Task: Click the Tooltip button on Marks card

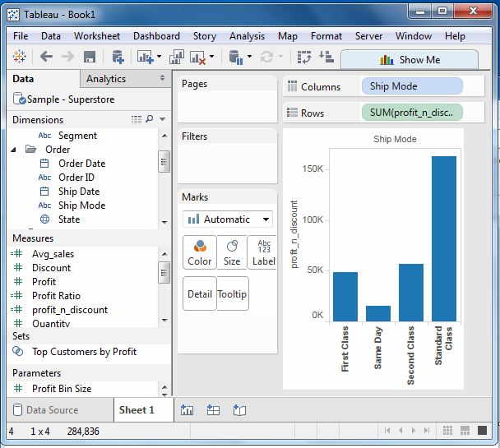Action: [233, 293]
